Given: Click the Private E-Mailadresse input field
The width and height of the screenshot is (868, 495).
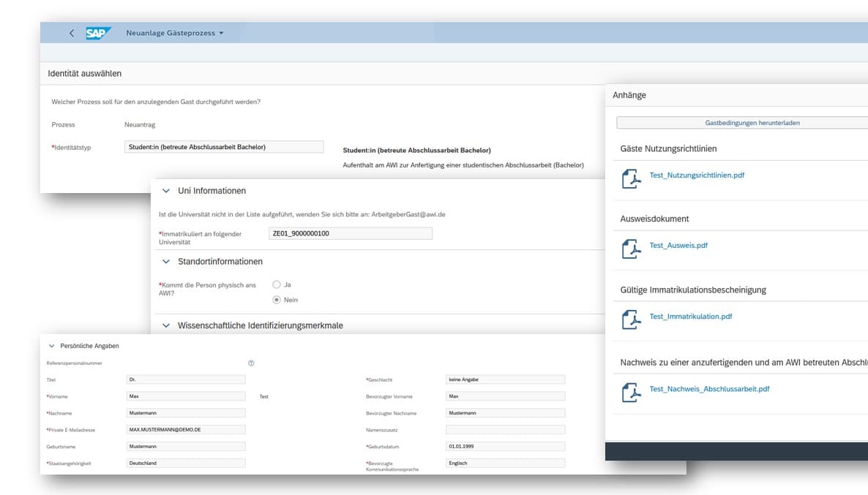Looking at the screenshot, I should [x=186, y=430].
